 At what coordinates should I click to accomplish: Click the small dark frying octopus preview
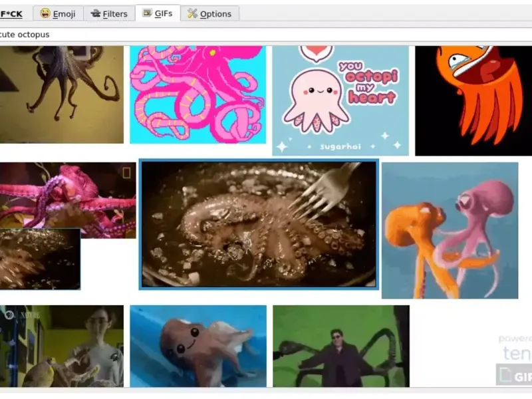click(x=40, y=259)
